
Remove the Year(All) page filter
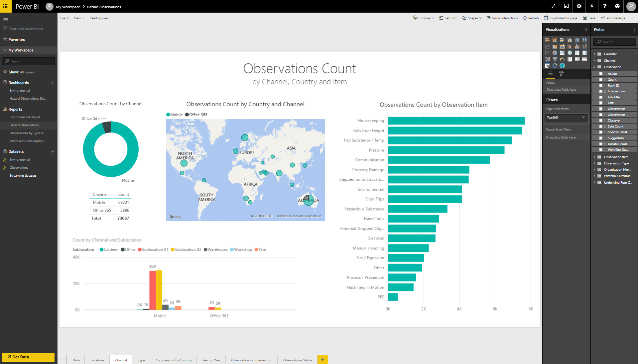point(583,117)
